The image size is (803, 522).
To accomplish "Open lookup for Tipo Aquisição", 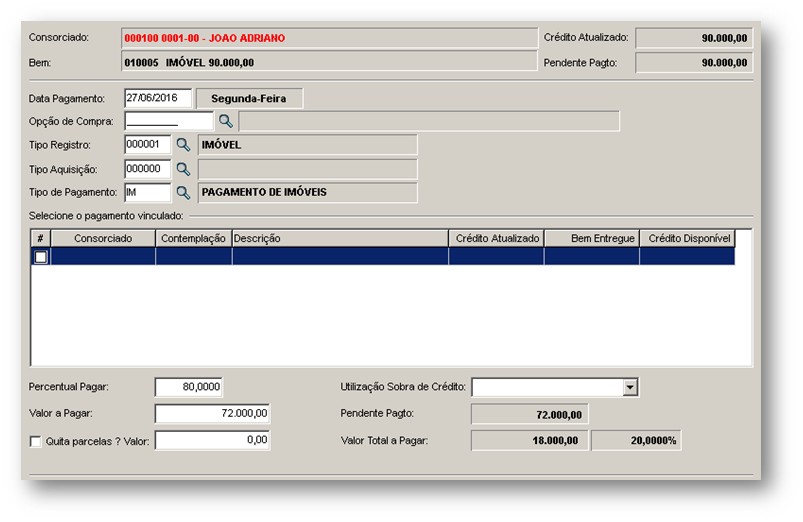I will (183, 169).
